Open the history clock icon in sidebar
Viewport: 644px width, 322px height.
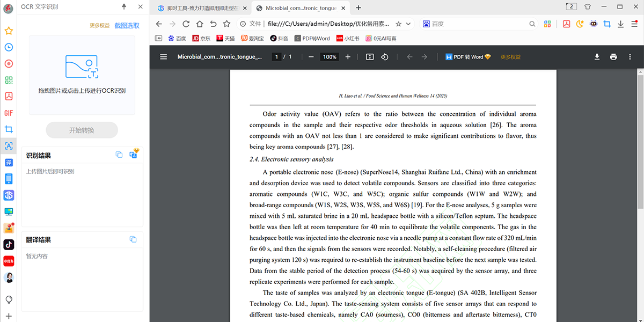pyautogui.click(x=9, y=47)
